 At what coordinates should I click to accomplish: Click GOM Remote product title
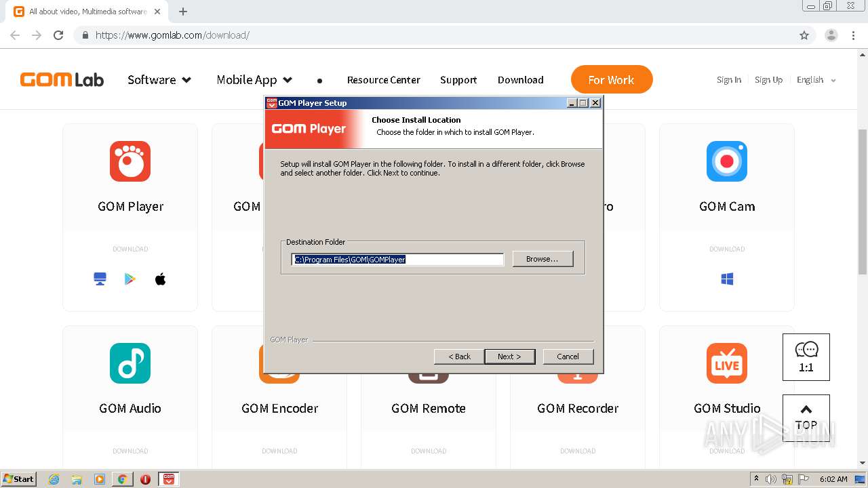(429, 408)
